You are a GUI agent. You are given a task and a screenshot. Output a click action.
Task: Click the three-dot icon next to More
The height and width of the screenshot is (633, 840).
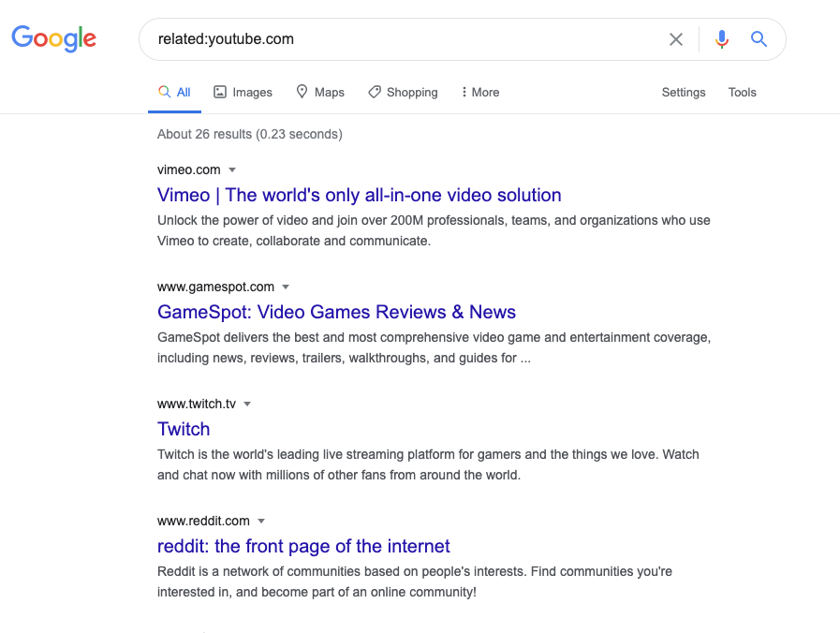click(x=464, y=92)
